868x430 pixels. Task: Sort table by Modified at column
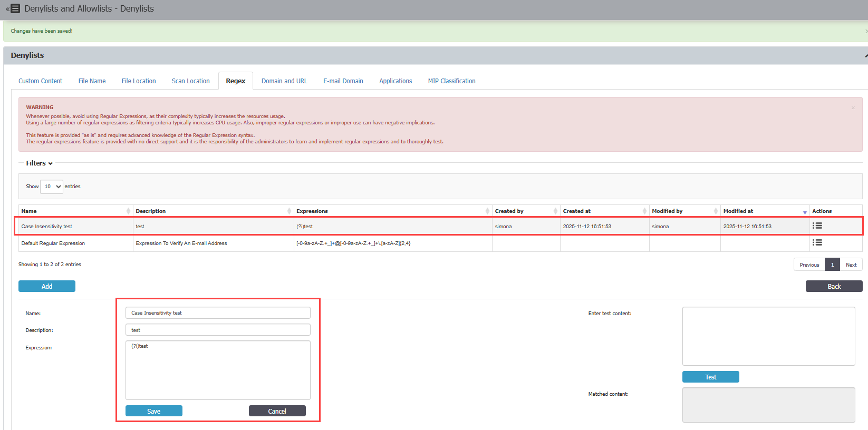[x=764, y=211]
